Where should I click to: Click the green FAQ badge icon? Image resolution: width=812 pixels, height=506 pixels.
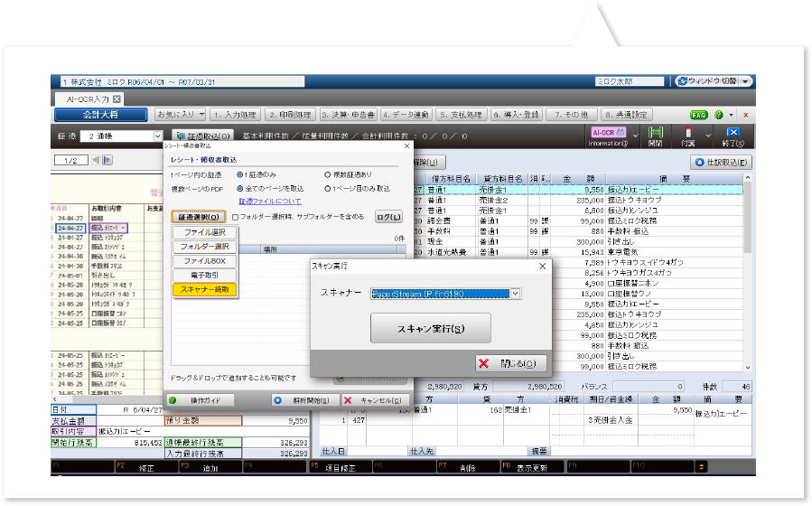(x=698, y=116)
